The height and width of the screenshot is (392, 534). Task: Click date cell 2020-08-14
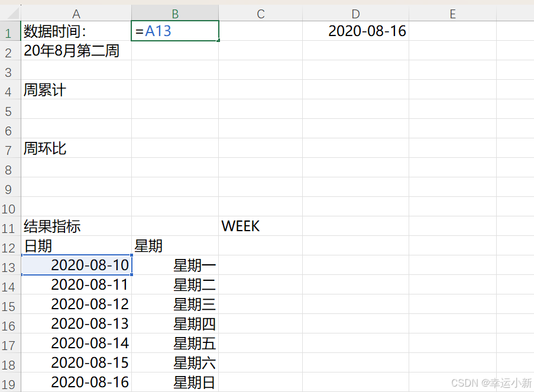pos(76,343)
